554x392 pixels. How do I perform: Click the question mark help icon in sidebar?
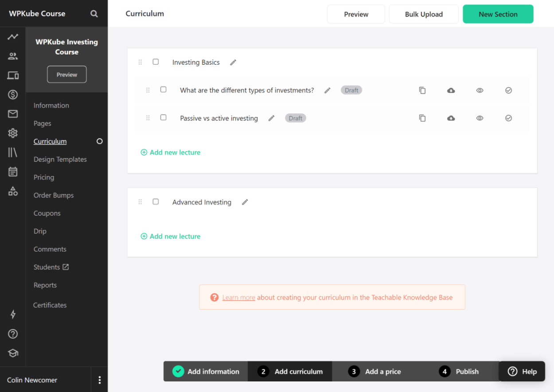pyautogui.click(x=13, y=334)
